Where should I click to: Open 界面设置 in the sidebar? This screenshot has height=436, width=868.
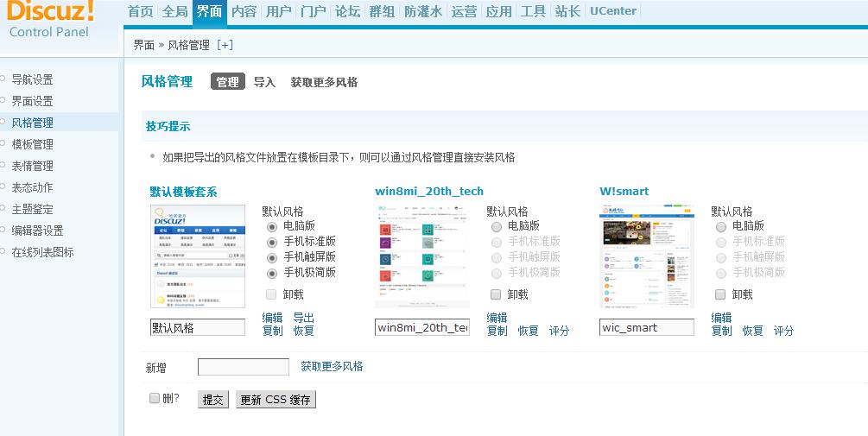coord(32,101)
